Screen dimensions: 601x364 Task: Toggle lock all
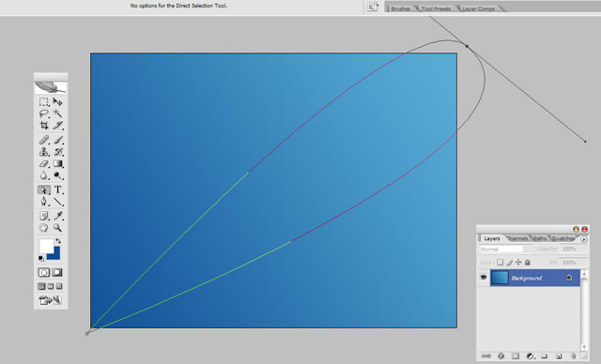(528, 262)
